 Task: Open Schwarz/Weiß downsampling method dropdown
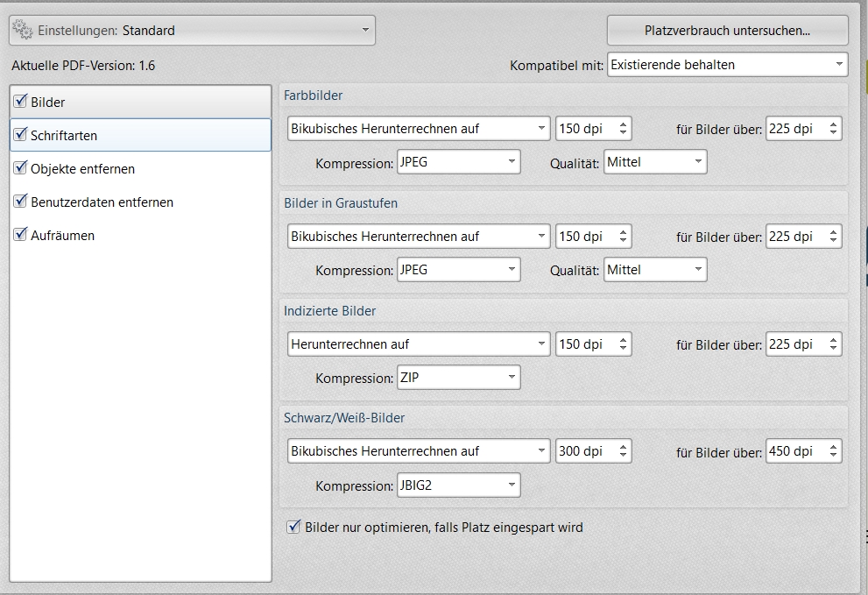point(419,451)
